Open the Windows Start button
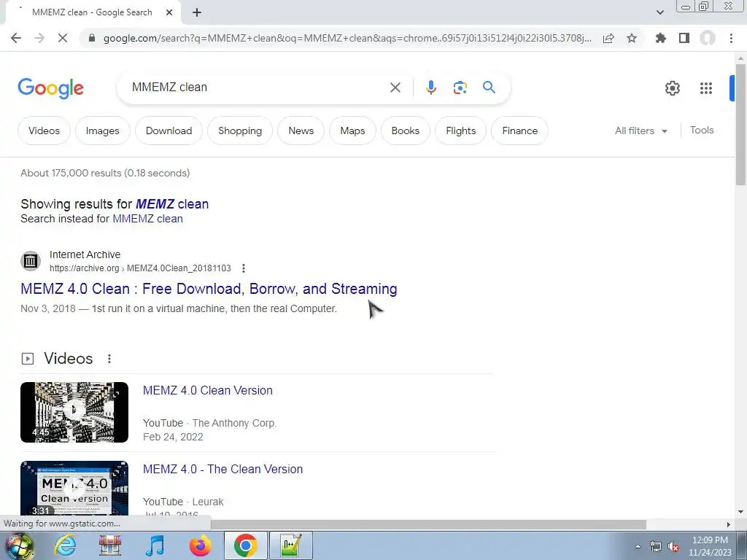 point(19,546)
